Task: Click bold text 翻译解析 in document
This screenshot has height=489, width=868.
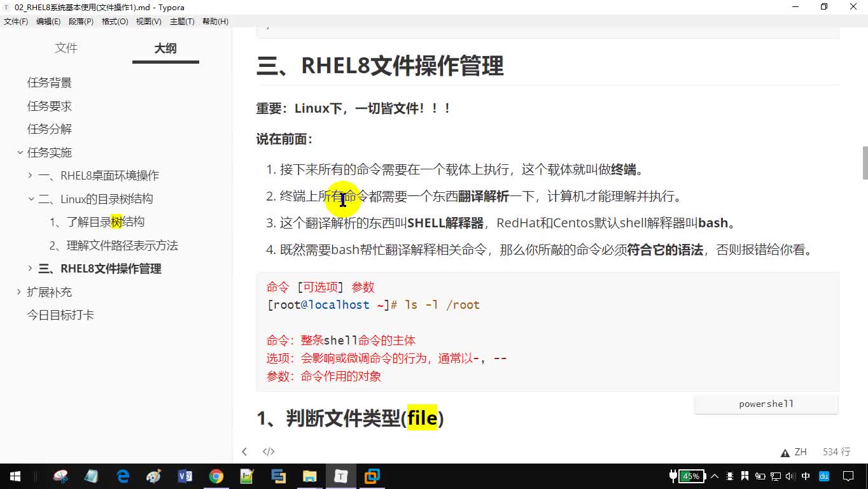Action: pos(484,197)
